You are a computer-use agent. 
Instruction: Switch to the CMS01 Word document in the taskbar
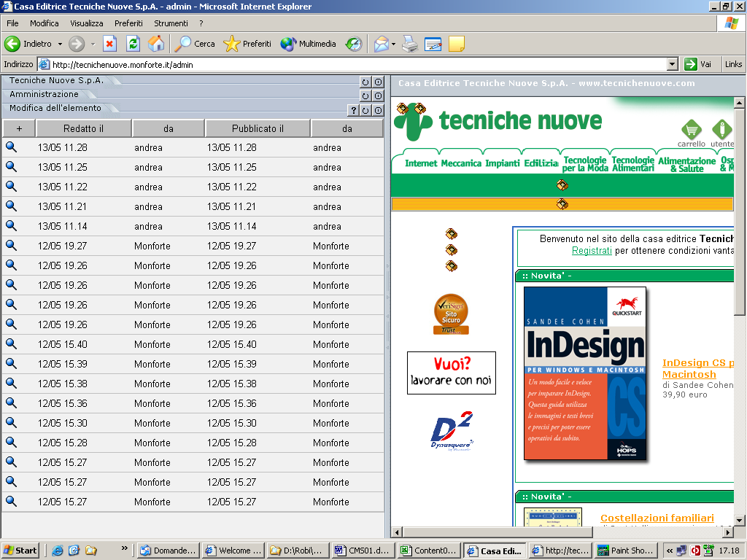363,551
